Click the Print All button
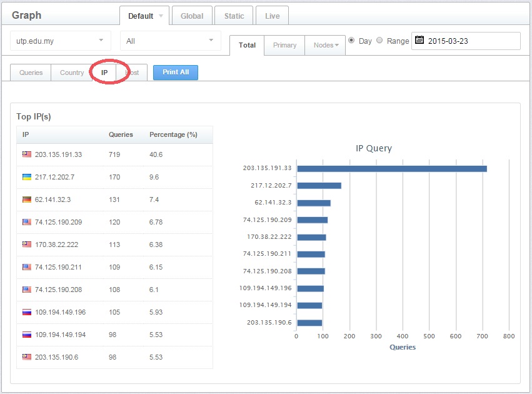The width and height of the screenshot is (532, 394). [176, 73]
